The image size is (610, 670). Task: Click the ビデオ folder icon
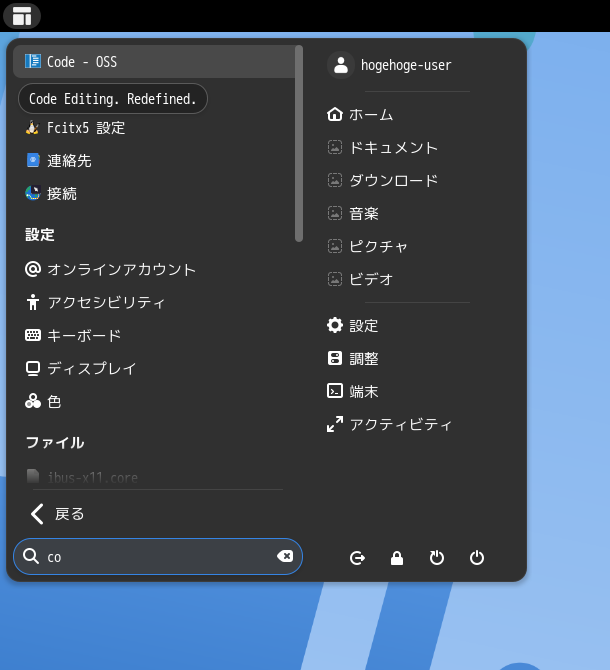point(335,279)
